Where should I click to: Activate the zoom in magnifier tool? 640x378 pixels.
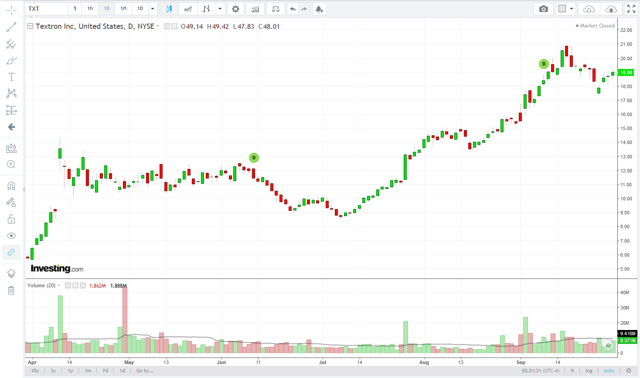(x=11, y=165)
